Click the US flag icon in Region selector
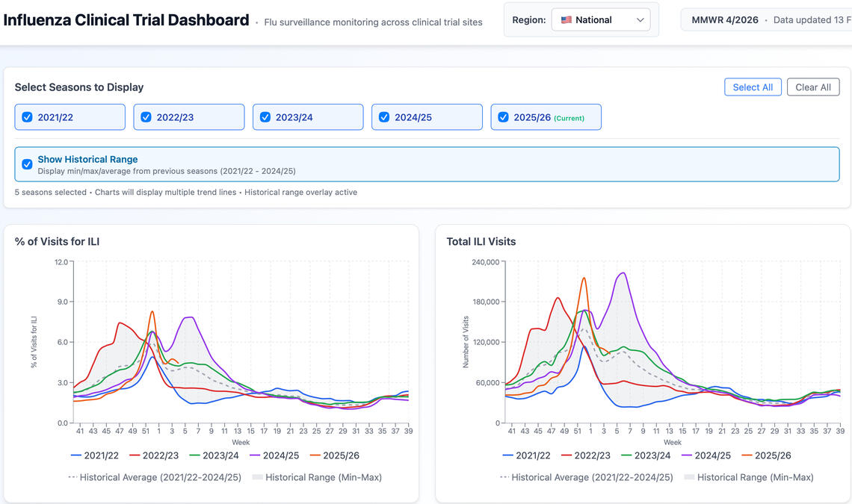 [567, 20]
